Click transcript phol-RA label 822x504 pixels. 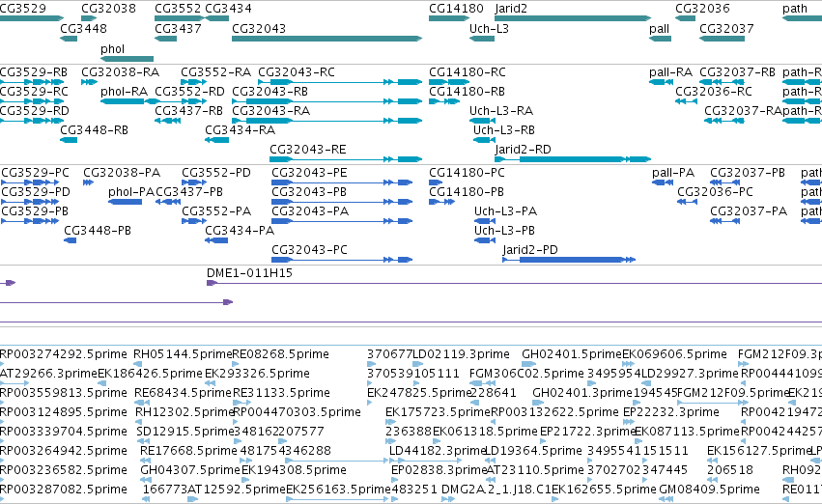coord(125,91)
